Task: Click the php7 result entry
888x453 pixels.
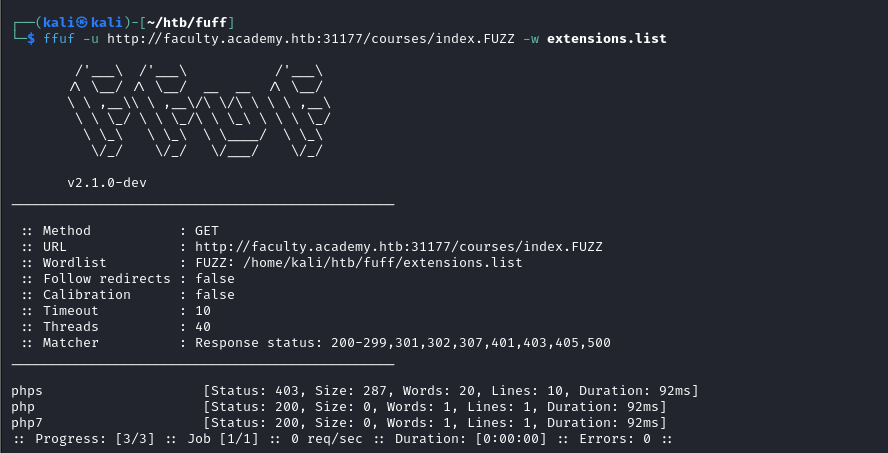Action: click(x=27, y=422)
